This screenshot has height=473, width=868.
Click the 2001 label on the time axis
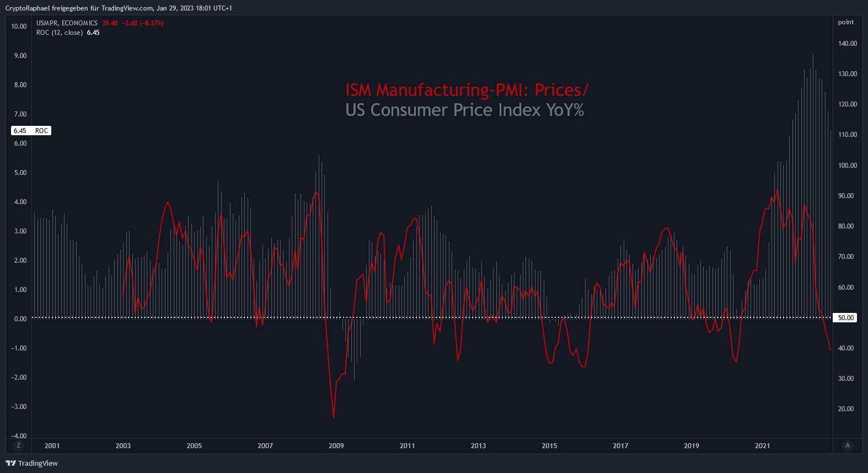[x=52, y=446]
